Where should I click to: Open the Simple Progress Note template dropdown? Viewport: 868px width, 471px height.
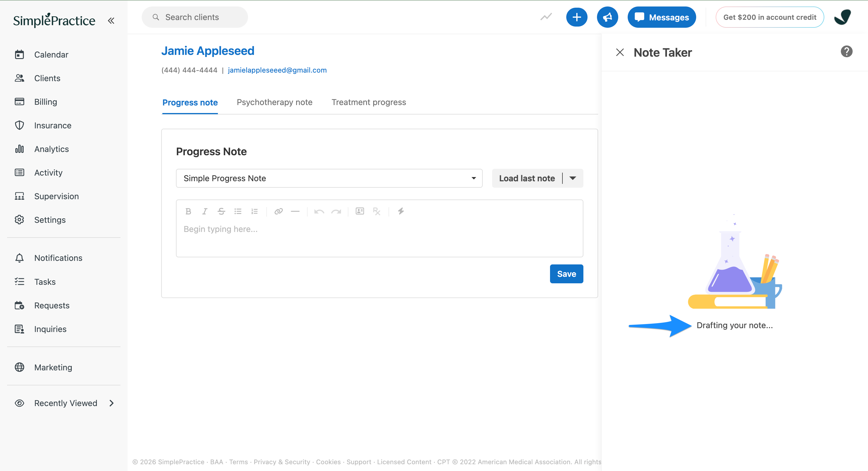329,178
